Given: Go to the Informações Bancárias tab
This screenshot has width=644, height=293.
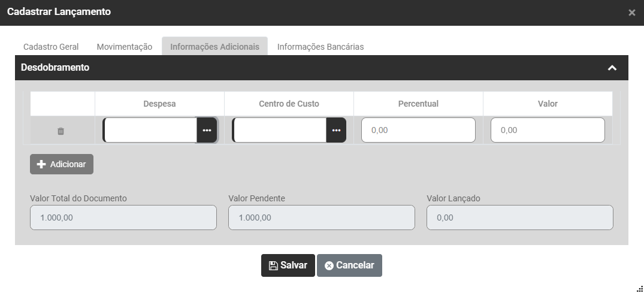Looking at the screenshot, I should point(321,47).
